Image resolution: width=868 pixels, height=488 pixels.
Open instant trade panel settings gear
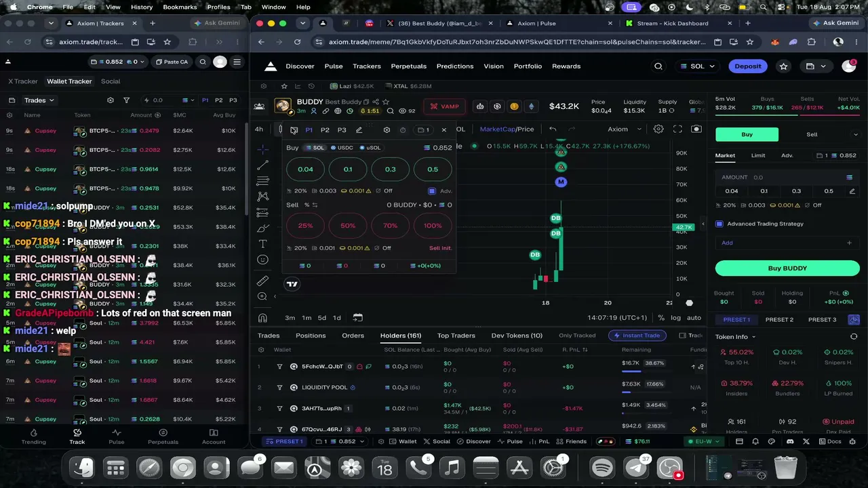click(x=387, y=129)
